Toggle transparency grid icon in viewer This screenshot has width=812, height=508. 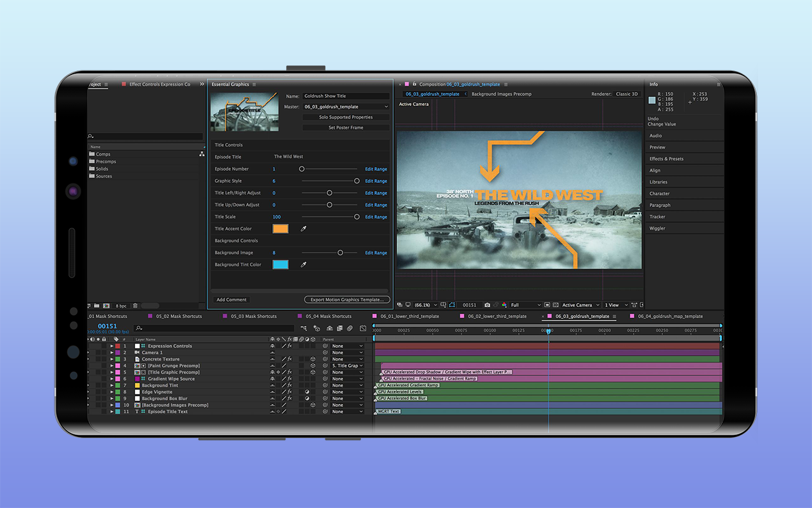[x=556, y=305]
